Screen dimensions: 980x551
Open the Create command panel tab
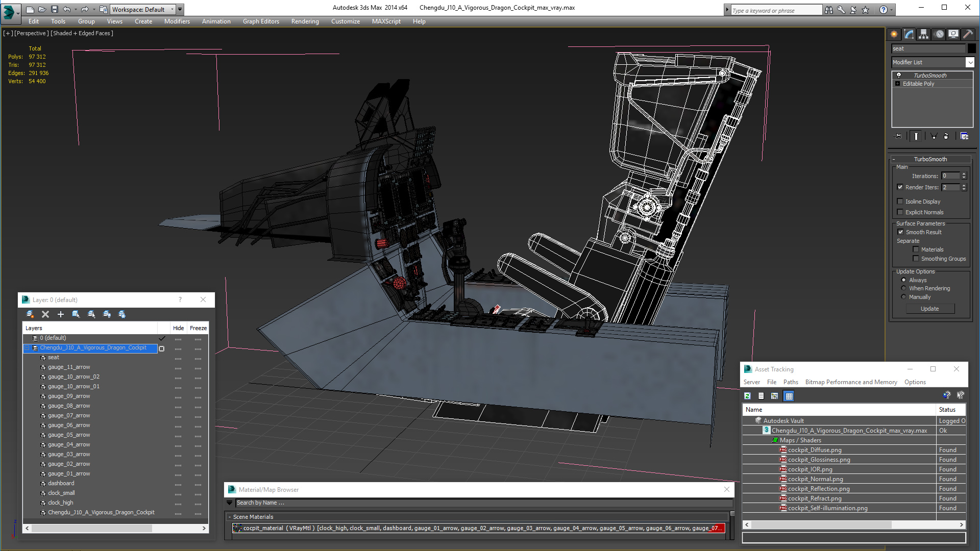tap(894, 34)
